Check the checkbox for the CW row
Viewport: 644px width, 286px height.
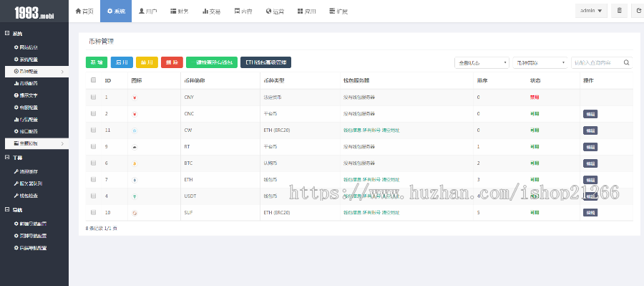point(93,130)
